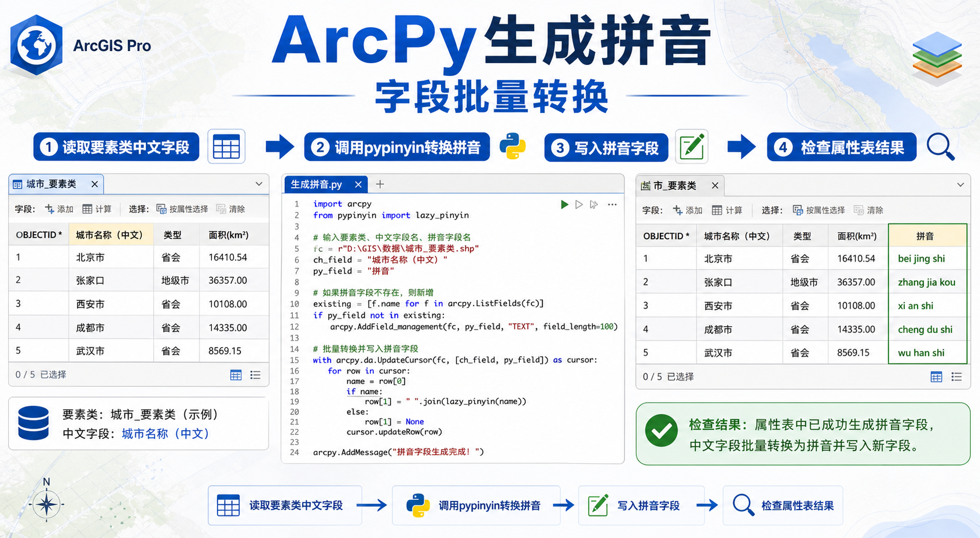Click the bottom flow box 检查属性表结果
Viewport: 980px width, 538px height.
[783, 506]
